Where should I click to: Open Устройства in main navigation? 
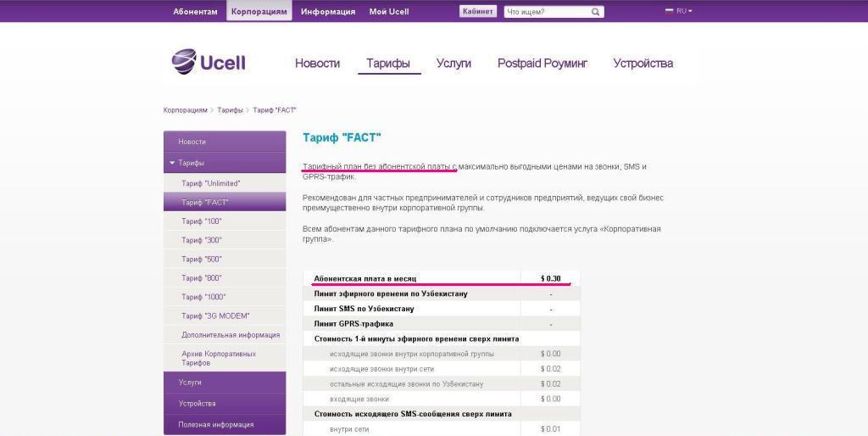pos(643,63)
